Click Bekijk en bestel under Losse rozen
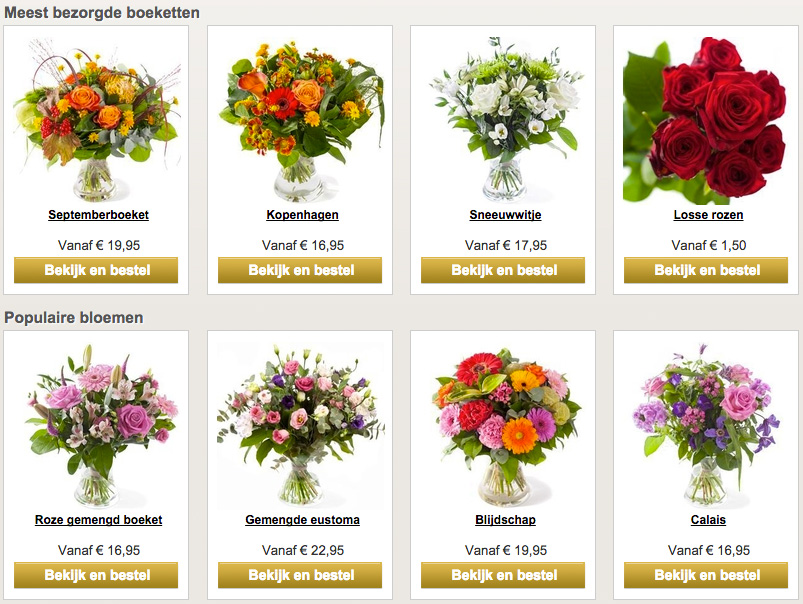The width and height of the screenshot is (803, 604). pos(706,270)
